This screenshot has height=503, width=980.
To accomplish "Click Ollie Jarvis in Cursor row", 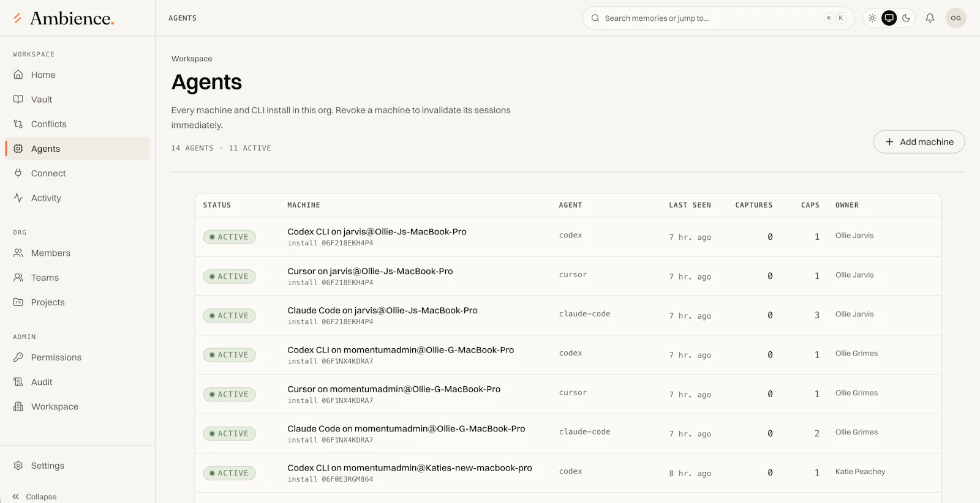I will 854,275.
